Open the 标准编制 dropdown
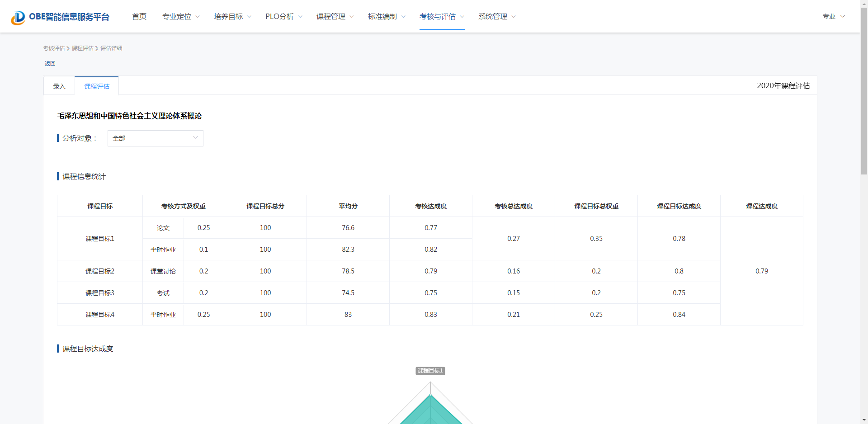Screen dimensions: 868x424 click(387, 17)
